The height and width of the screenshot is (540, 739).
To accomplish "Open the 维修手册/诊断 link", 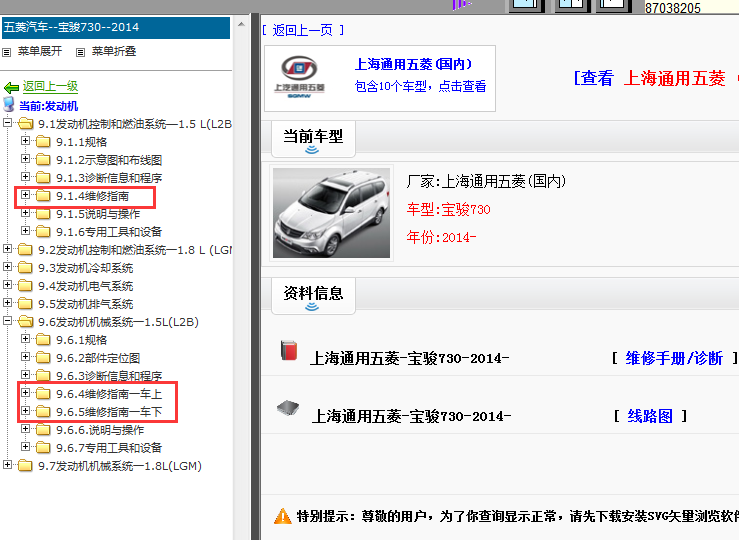I will coord(674,358).
